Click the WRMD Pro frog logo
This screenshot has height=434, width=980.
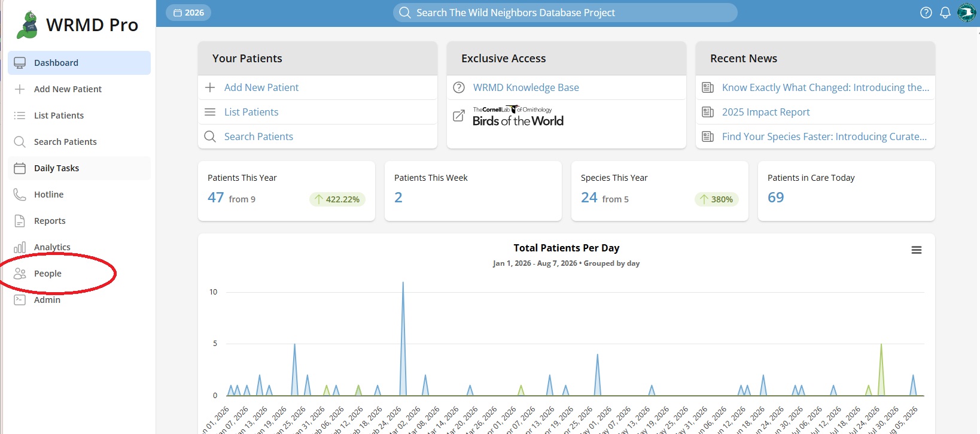[x=28, y=25]
